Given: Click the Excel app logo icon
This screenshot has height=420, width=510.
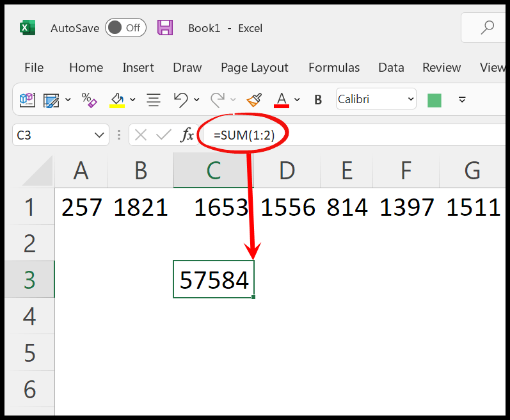Looking at the screenshot, I should coord(28,28).
